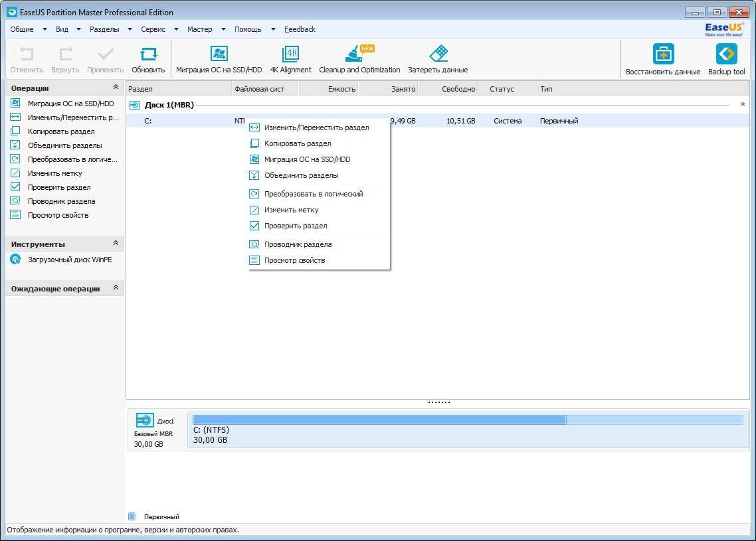Open the Feedback link in menu bar
Image resolution: width=756 pixels, height=541 pixels.
pos(300,29)
